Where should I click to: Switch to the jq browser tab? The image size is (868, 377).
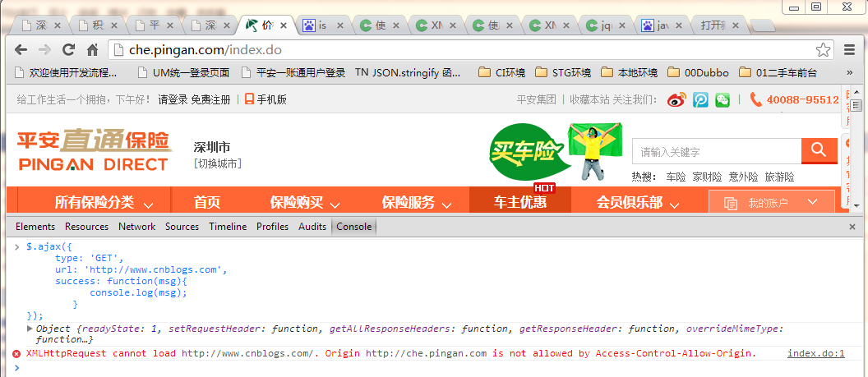pos(607,25)
